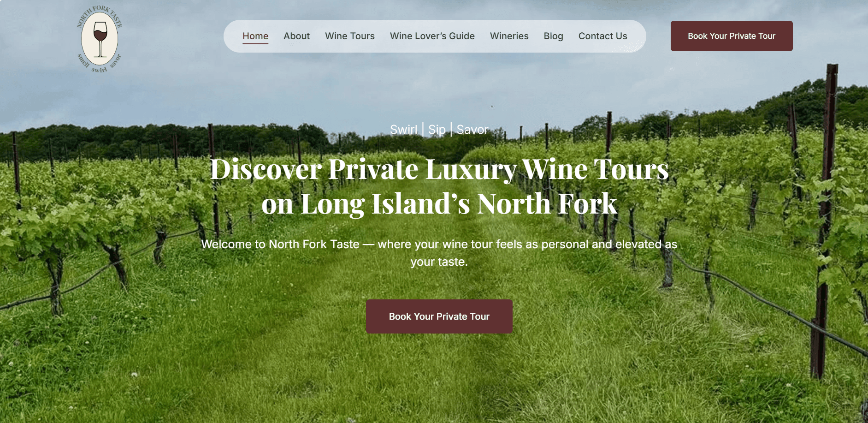This screenshot has width=868, height=423.
Task: Click the word Savor in the tagline
Action: click(x=472, y=130)
